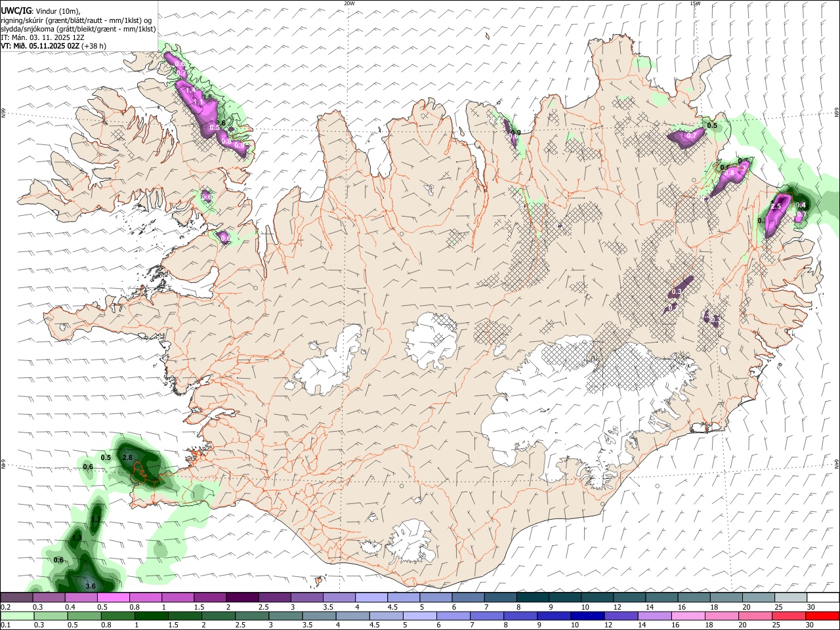Click the bottom legend swatch between 0.1 and 0.3
840x630 pixels.
pyautogui.click(x=16, y=616)
